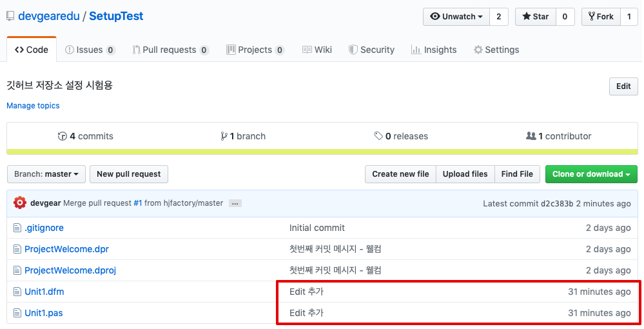This screenshot has height=329, width=644.
Task: Star the repository
Action: 536,17
